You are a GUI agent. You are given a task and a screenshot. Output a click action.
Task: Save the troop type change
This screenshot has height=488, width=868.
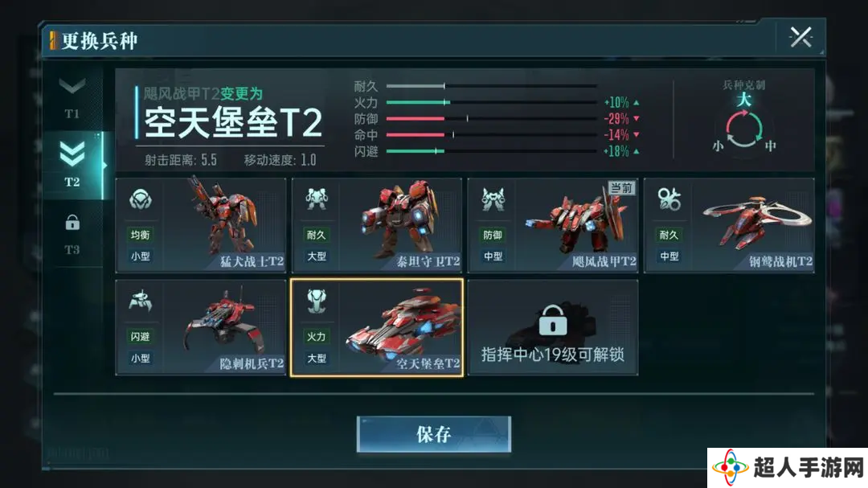click(434, 434)
